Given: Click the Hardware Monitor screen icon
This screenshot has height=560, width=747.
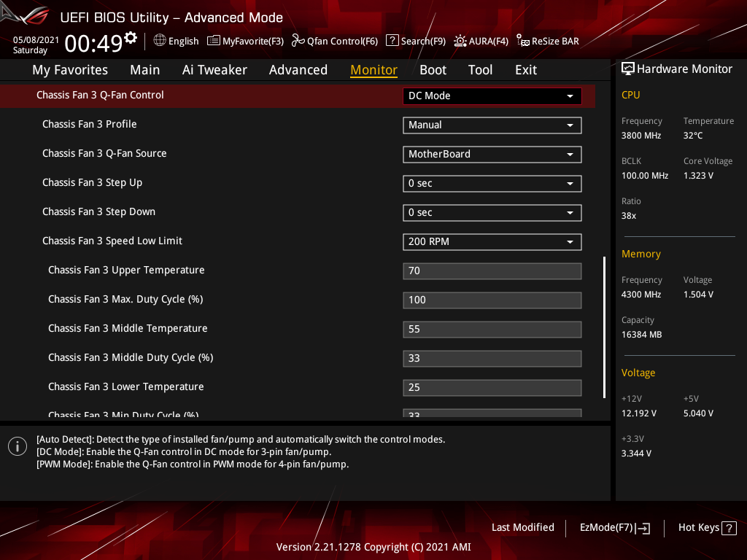Looking at the screenshot, I should tap(628, 69).
